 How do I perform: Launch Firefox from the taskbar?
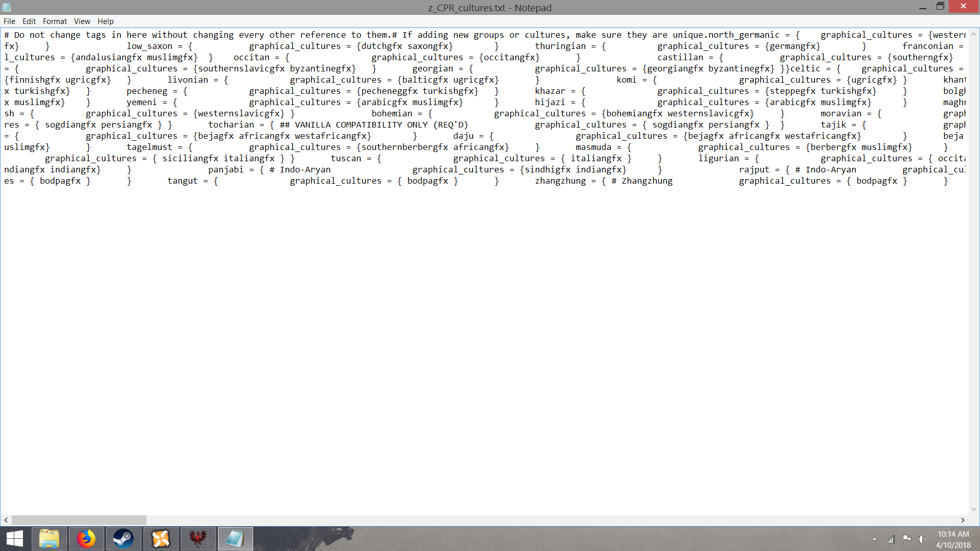[x=86, y=538]
